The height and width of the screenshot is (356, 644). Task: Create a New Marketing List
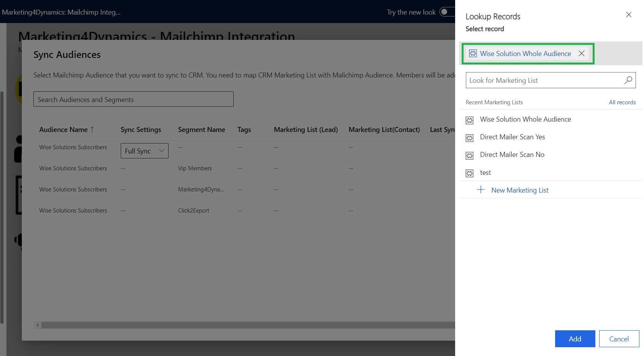tap(519, 190)
